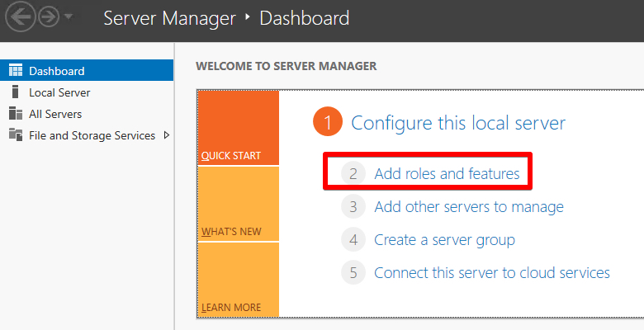Click the Forward navigation arrow button
The width and height of the screenshot is (644, 330).
pos(49,16)
